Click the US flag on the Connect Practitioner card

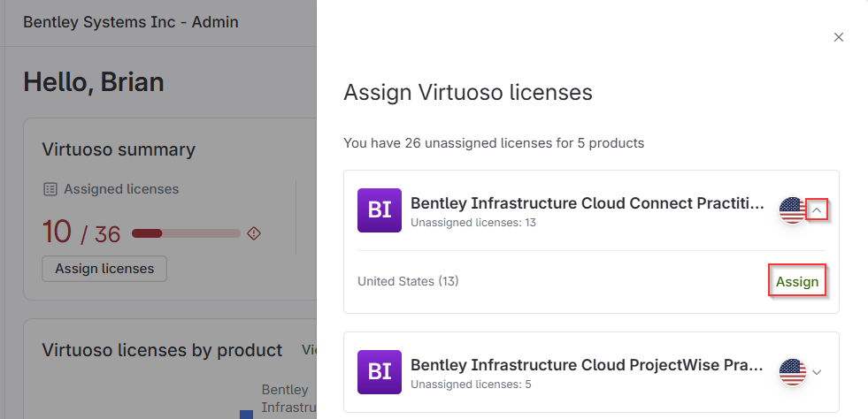click(x=793, y=210)
